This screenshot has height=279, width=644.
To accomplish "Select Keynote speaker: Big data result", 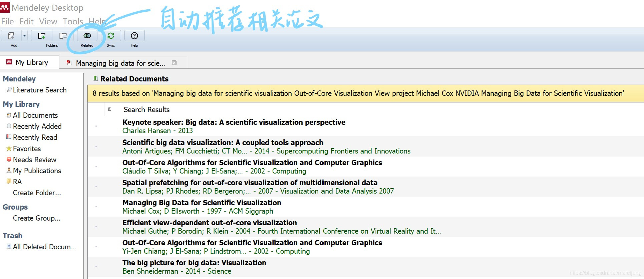I will click(366, 126).
